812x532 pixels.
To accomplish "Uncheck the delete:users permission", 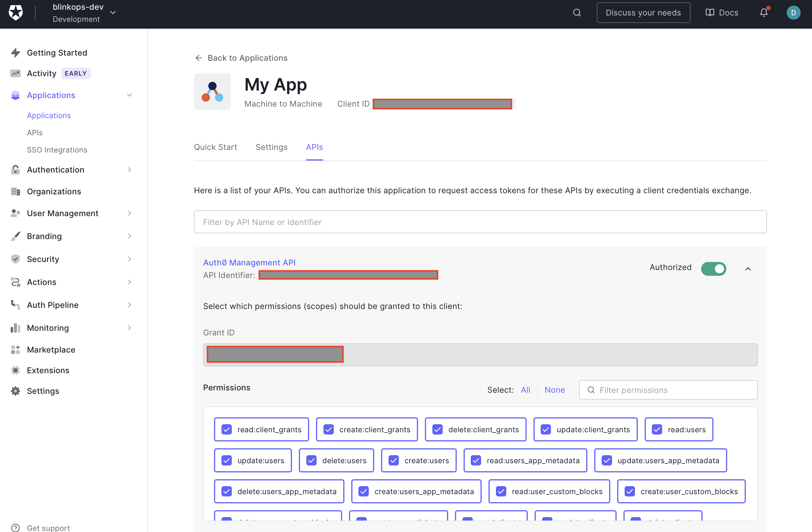I will (311, 460).
